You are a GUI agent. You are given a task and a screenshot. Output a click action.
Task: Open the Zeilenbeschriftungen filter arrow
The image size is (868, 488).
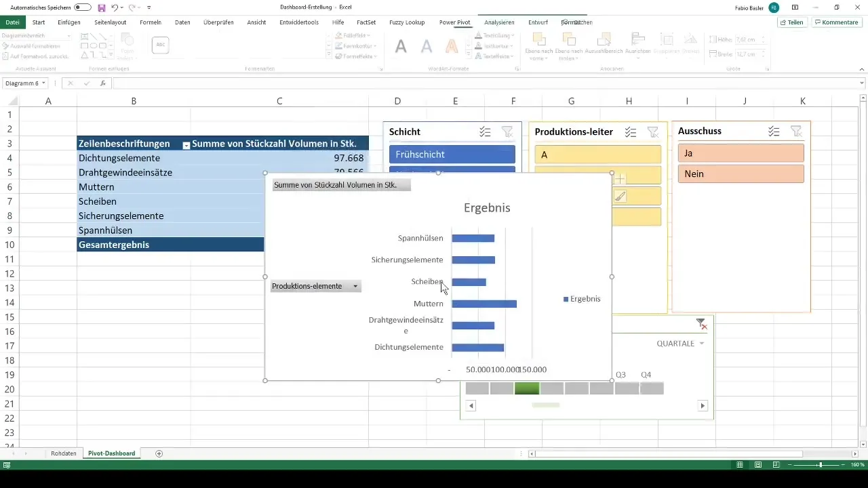185,144
